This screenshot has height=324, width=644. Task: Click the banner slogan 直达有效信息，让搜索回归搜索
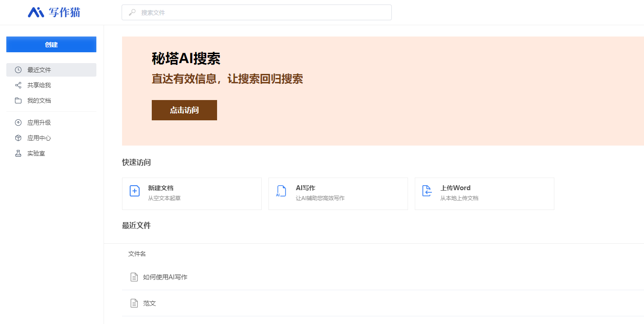[227, 79]
